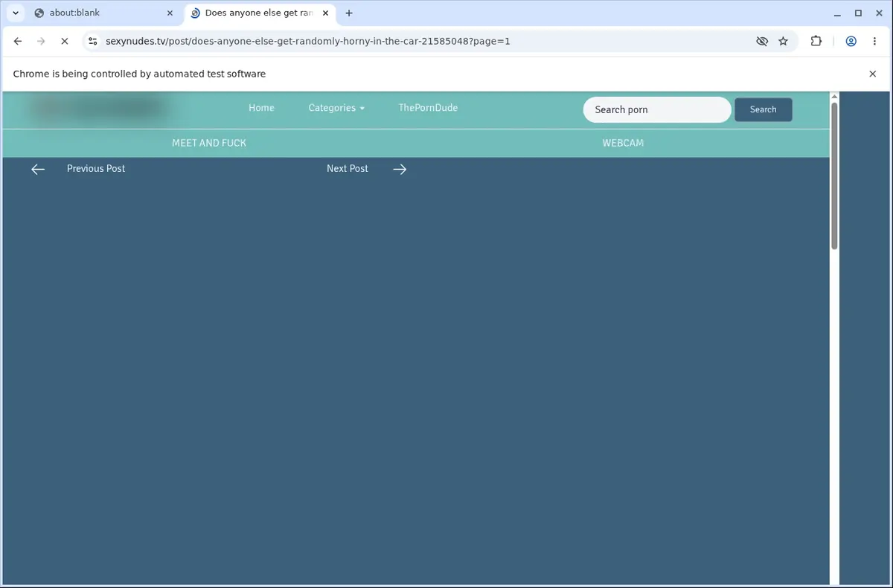Viewport: 893px width, 588px height.
Task: Open the Home nav link
Action: (261, 108)
